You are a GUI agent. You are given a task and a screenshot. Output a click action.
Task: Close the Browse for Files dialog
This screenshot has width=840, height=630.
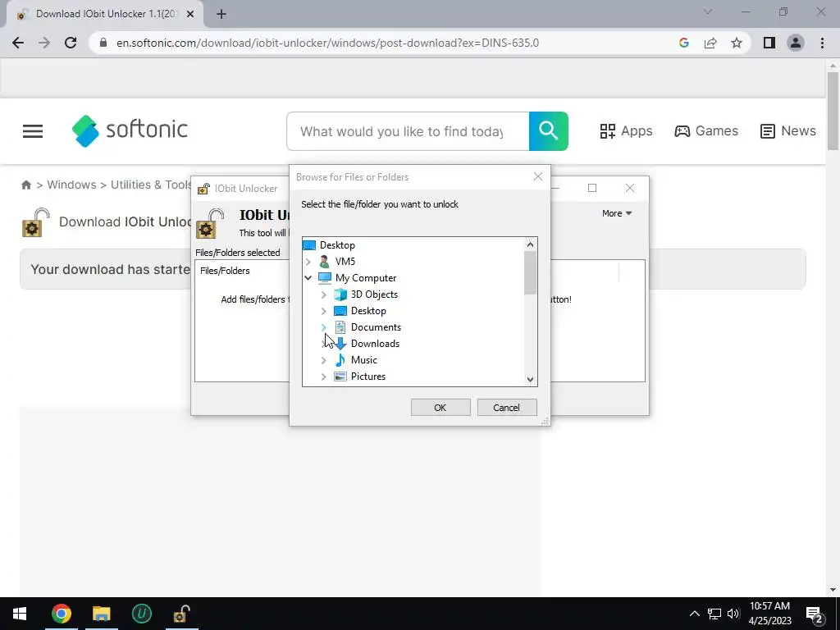tap(538, 177)
